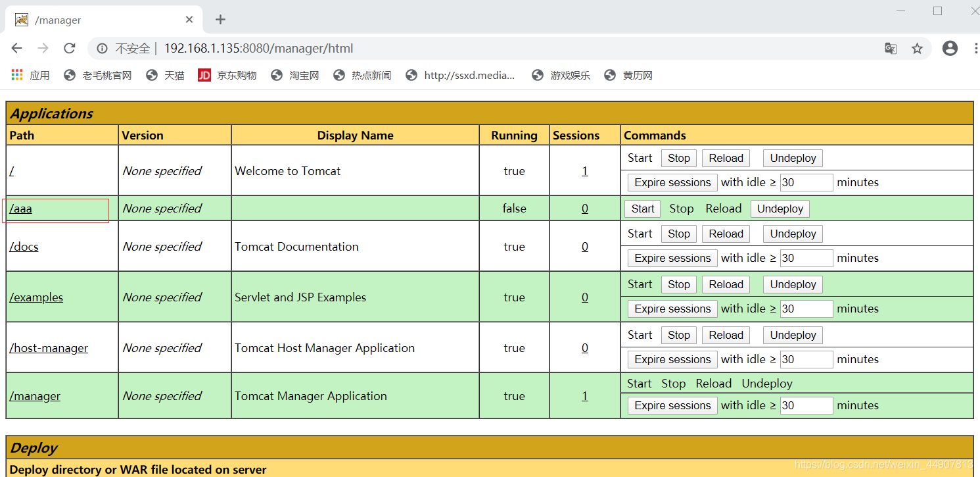Click idle minutes field for /examples
The height and width of the screenshot is (477, 980).
(806, 309)
